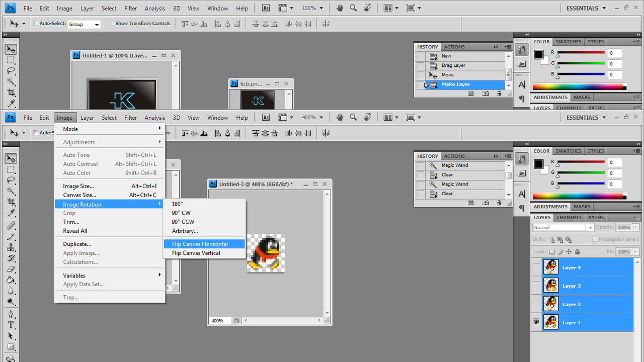Viewport: 644px width, 362px height.
Task: Show Layer 2 via its visibility box
Action: click(x=536, y=304)
